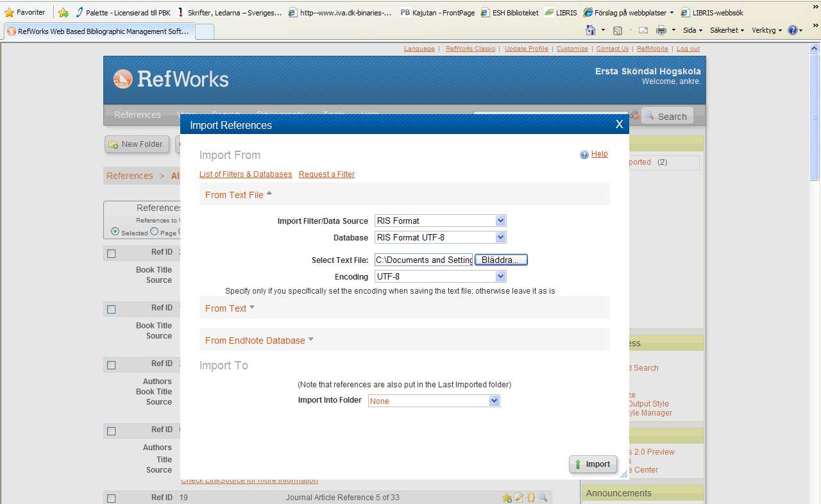The image size is (821, 504).
Task: Click the Search button
Action: (667, 116)
